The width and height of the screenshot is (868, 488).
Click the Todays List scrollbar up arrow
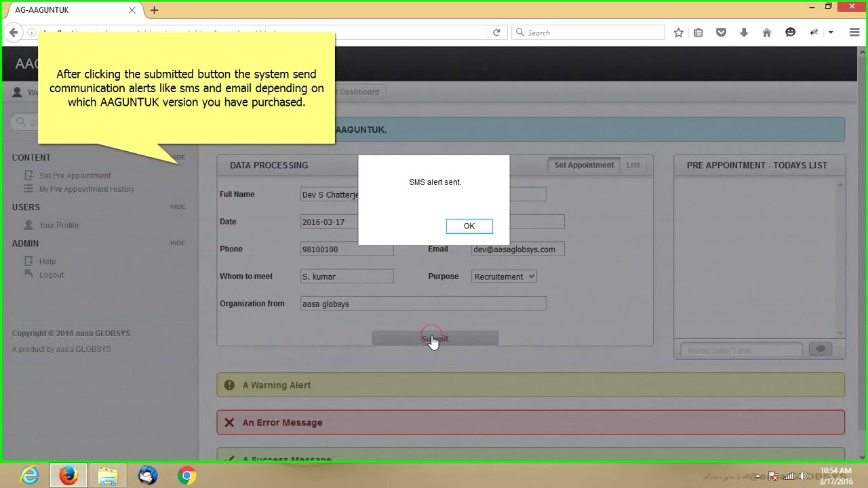click(841, 185)
